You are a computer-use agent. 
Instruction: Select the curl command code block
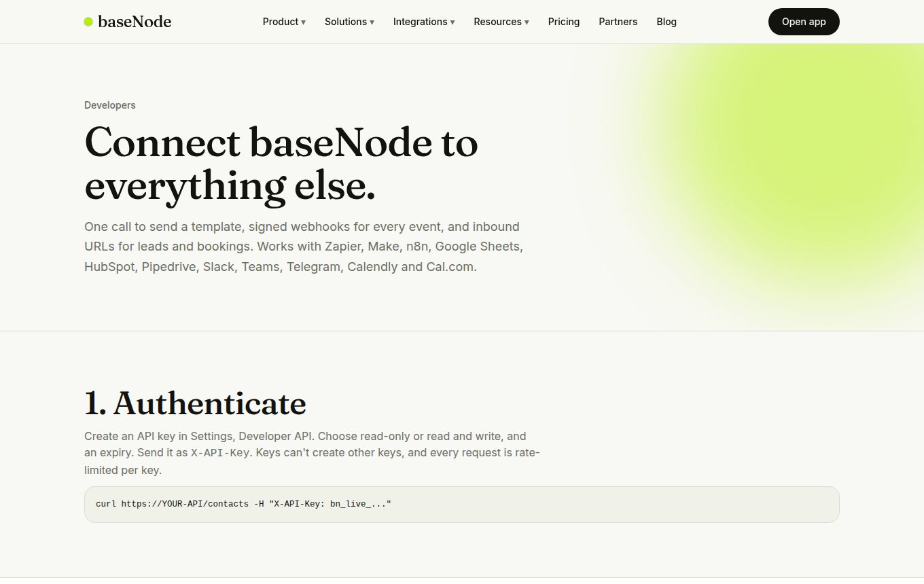tap(462, 505)
